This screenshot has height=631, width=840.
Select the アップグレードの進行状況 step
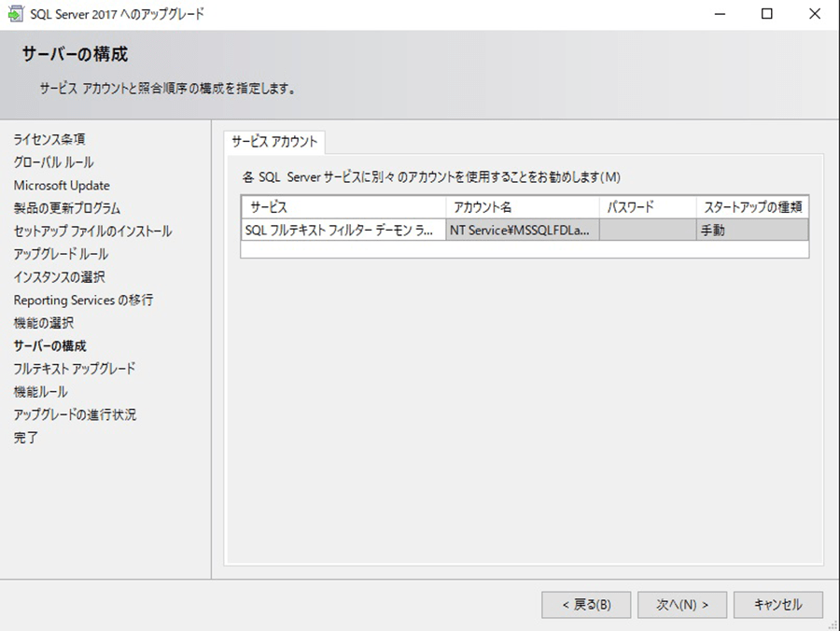pos(75,414)
